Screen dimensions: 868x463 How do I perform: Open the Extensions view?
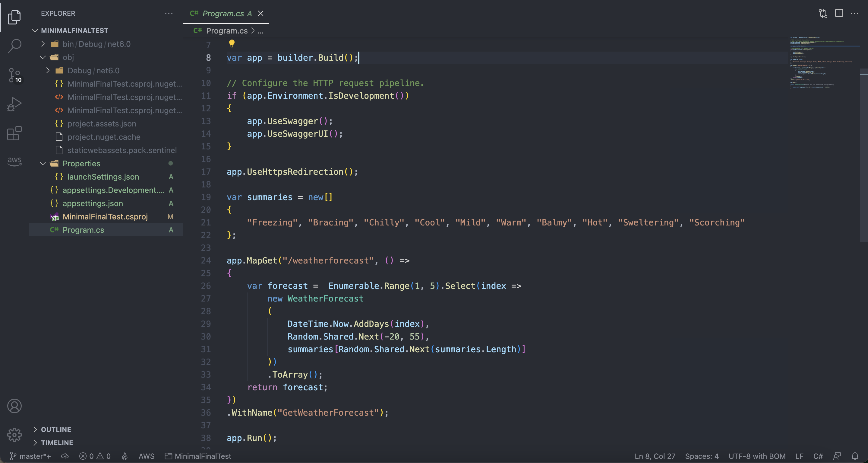coord(14,133)
